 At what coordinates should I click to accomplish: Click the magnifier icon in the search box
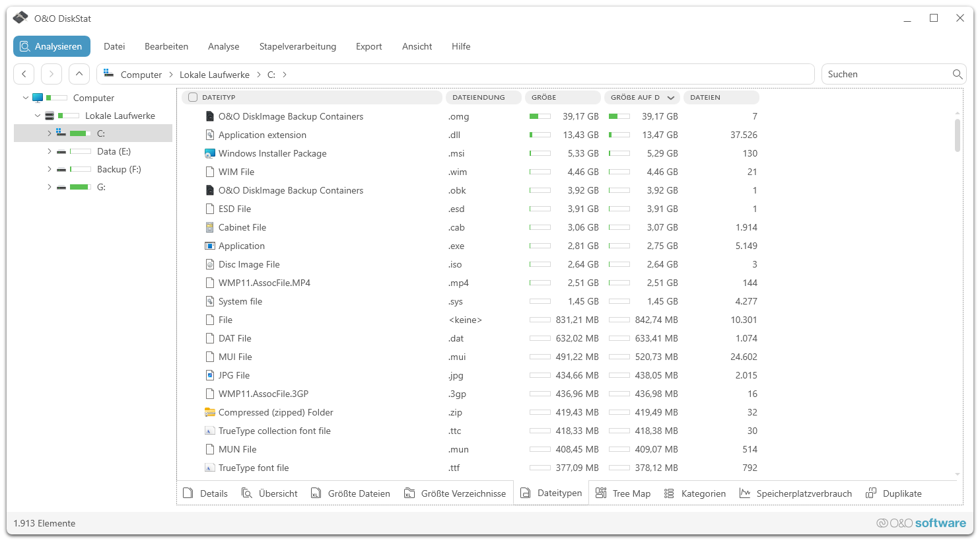pos(957,74)
